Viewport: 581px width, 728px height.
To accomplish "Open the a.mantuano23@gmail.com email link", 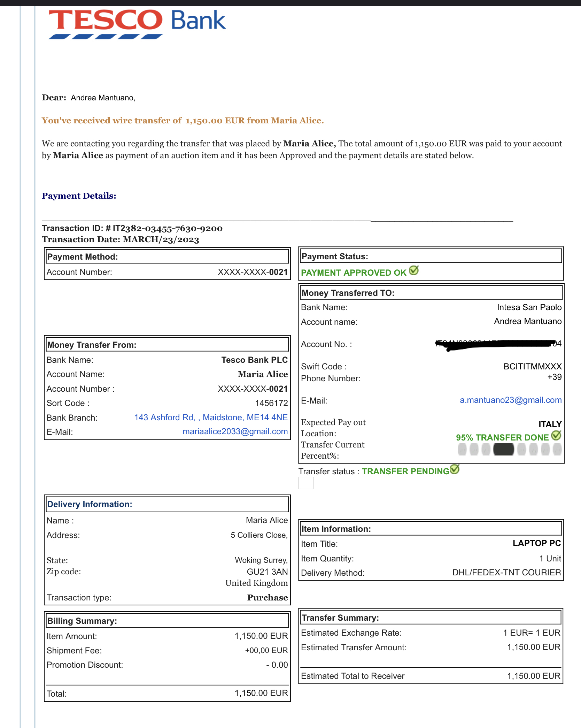I will coord(511,400).
